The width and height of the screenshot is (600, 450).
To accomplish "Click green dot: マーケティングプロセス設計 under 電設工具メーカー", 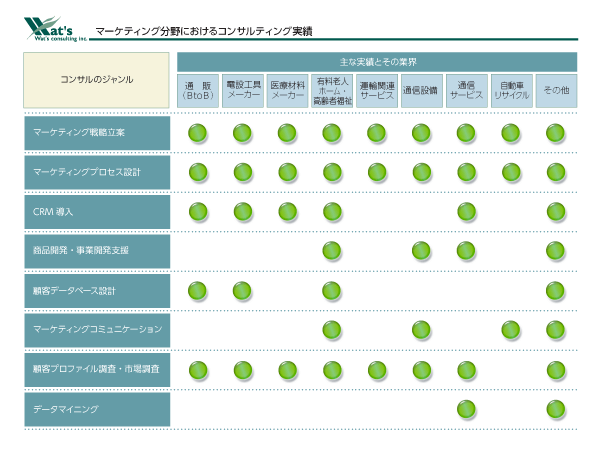I will 243,172.
